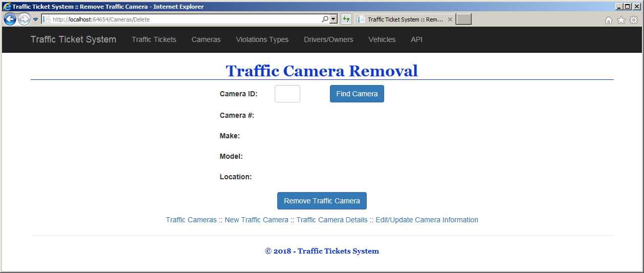Minimize the Internet Explorer window
The height and width of the screenshot is (273, 644).
[619, 7]
